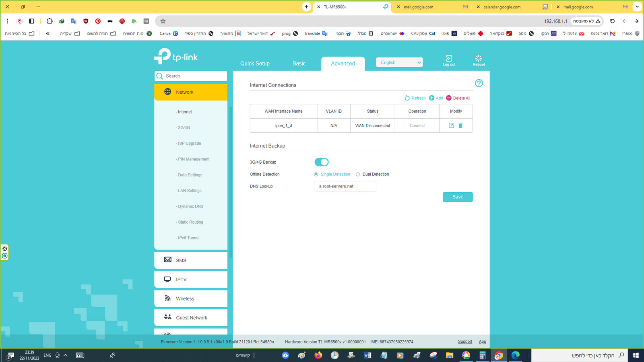644x362 pixels.
Task: Expand the browser tab search dropdown arrow
Action: (637, 7)
